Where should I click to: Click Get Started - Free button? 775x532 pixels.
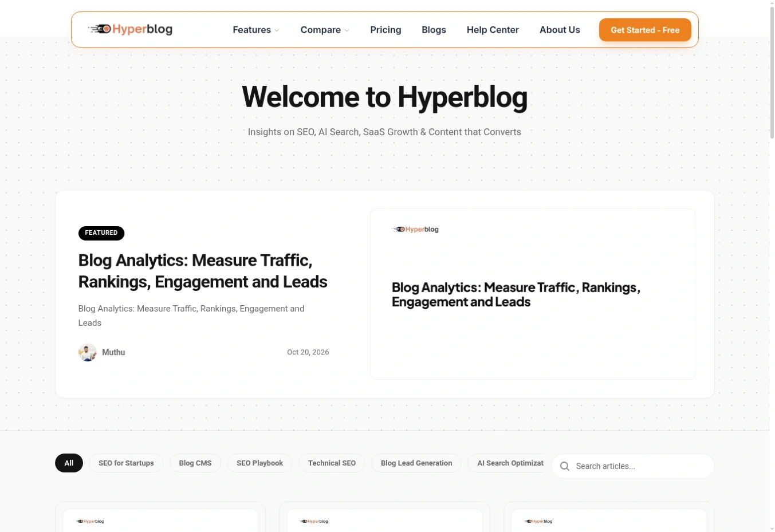(x=645, y=30)
